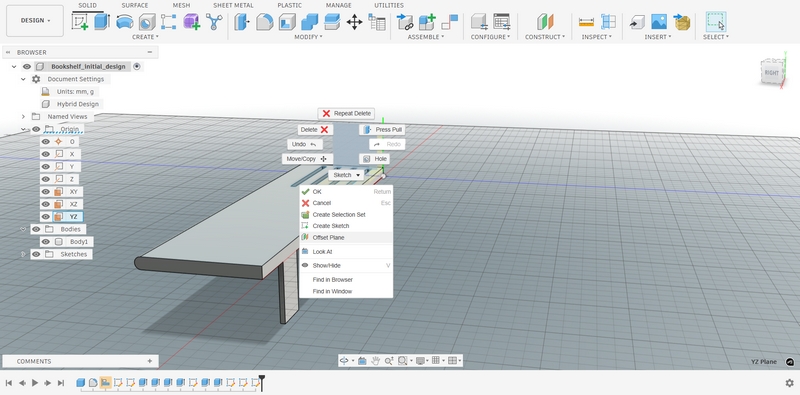800x395 pixels.
Task: Select the Orbit tool in navigation bar
Action: click(344, 361)
